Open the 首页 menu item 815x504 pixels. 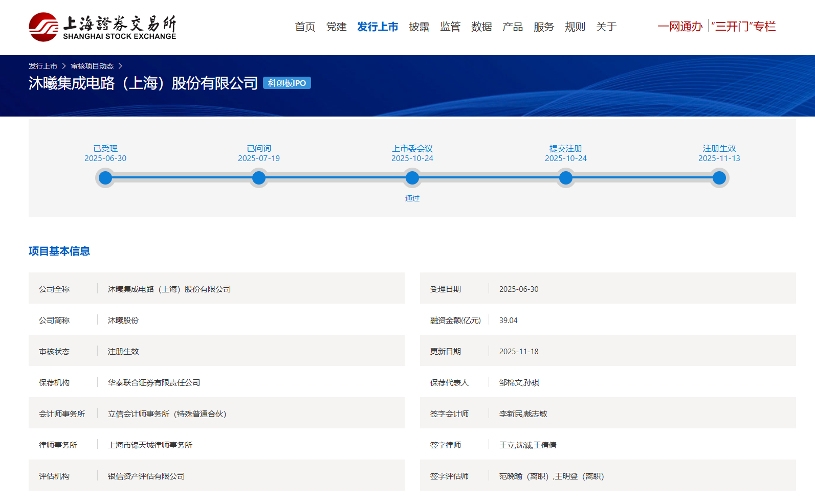pyautogui.click(x=305, y=27)
